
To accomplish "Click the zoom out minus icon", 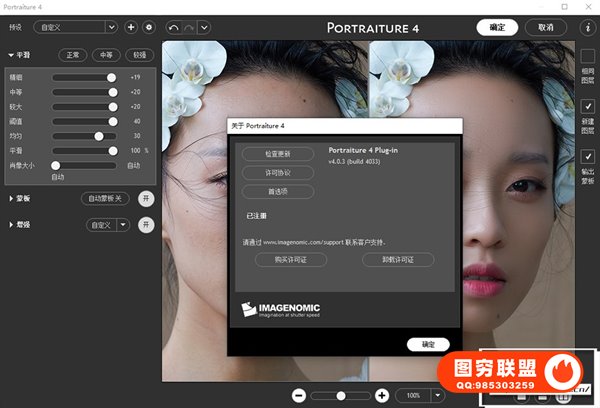I will pos(298,396).
